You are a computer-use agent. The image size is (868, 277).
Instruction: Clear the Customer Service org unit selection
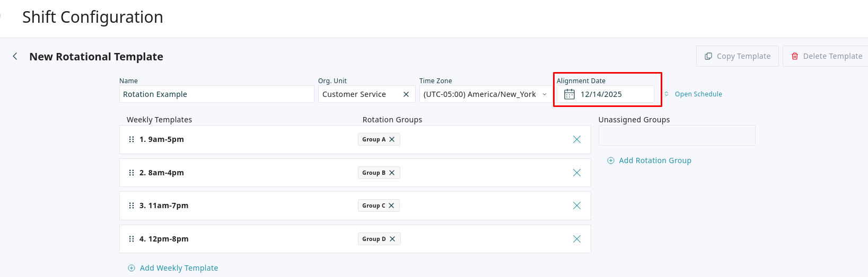click(x=406, y=94)
